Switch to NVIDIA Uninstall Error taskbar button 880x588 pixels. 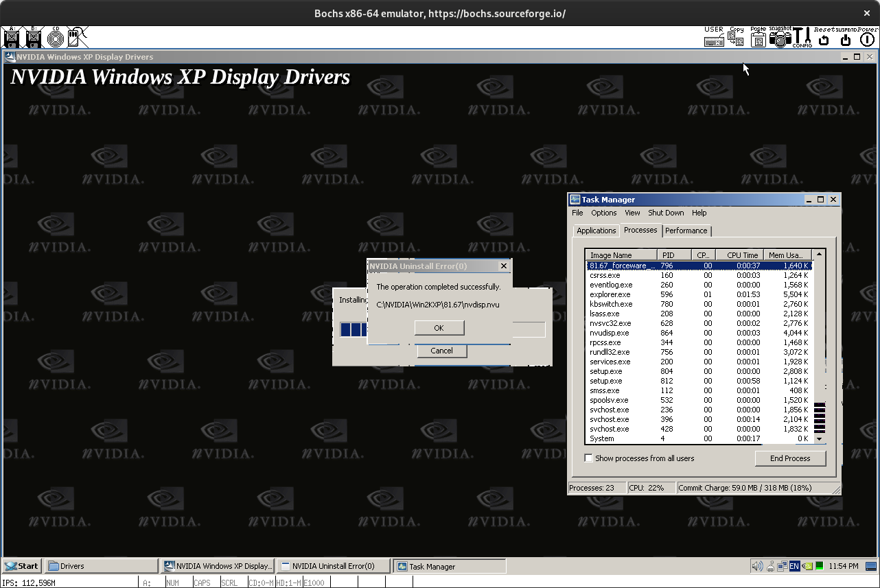[334, 566]
